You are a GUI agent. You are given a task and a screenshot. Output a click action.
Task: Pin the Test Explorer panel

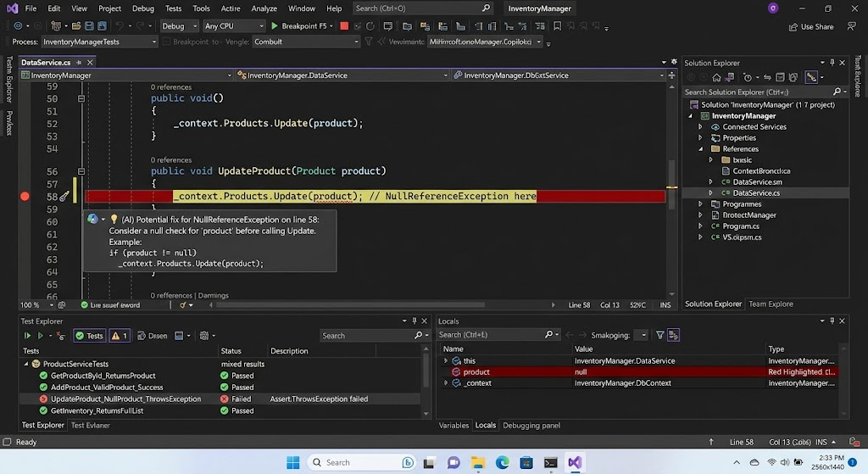(x=414, y=321)
